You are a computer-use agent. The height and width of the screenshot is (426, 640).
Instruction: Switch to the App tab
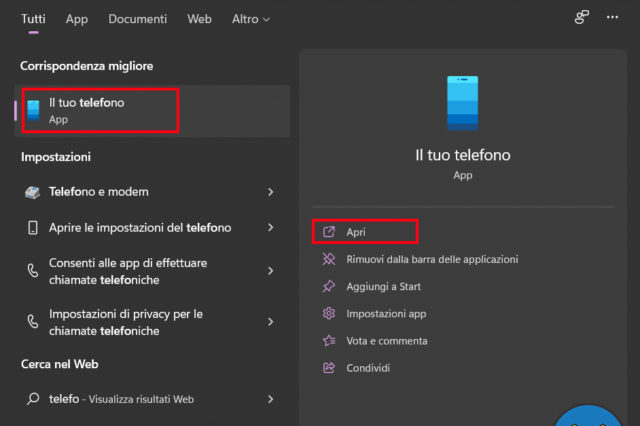pyautogui.click(x=77, y=19)
